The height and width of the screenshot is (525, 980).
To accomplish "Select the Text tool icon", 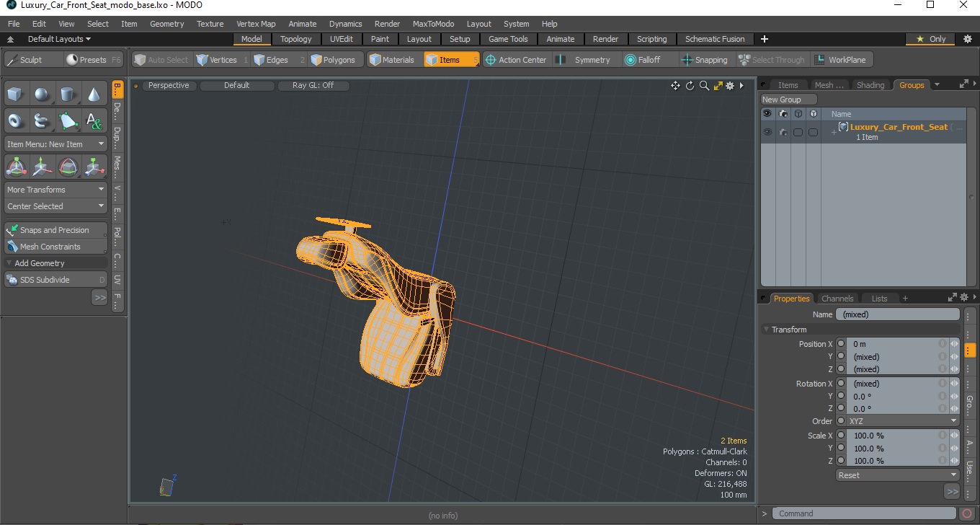I will [x=94, y=121].
